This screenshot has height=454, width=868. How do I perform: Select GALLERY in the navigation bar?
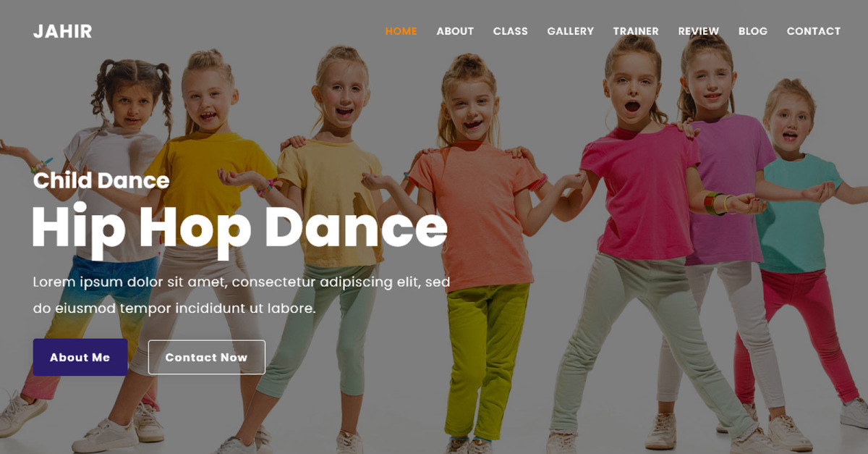pos(571,31)
